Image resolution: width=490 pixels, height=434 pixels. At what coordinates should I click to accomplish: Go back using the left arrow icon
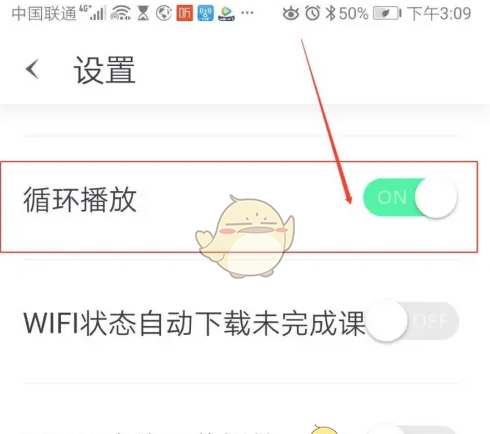pos(32,69)
